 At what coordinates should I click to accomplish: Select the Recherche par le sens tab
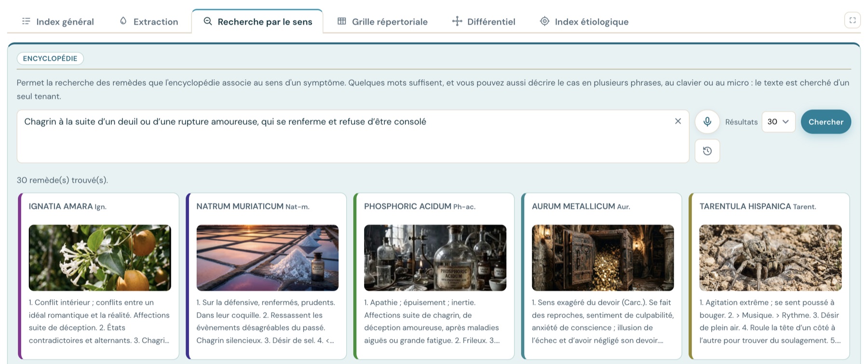point(258,22)
